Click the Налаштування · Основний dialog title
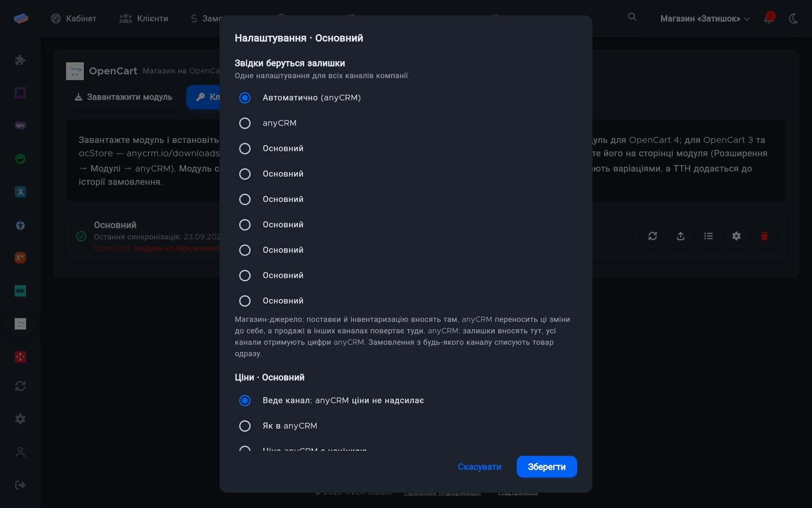The height and width of the screenshot is (508, 812). click(299, 38)
